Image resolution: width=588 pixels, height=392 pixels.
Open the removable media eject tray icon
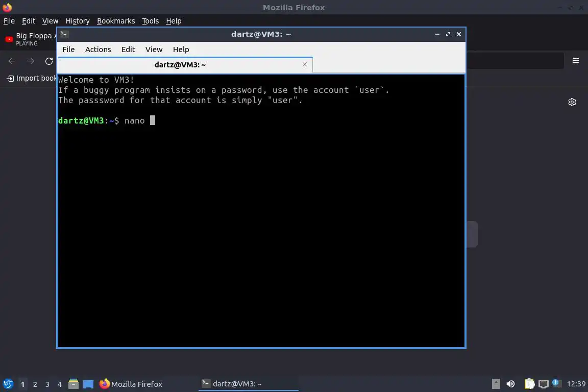[x=496, y=384]
